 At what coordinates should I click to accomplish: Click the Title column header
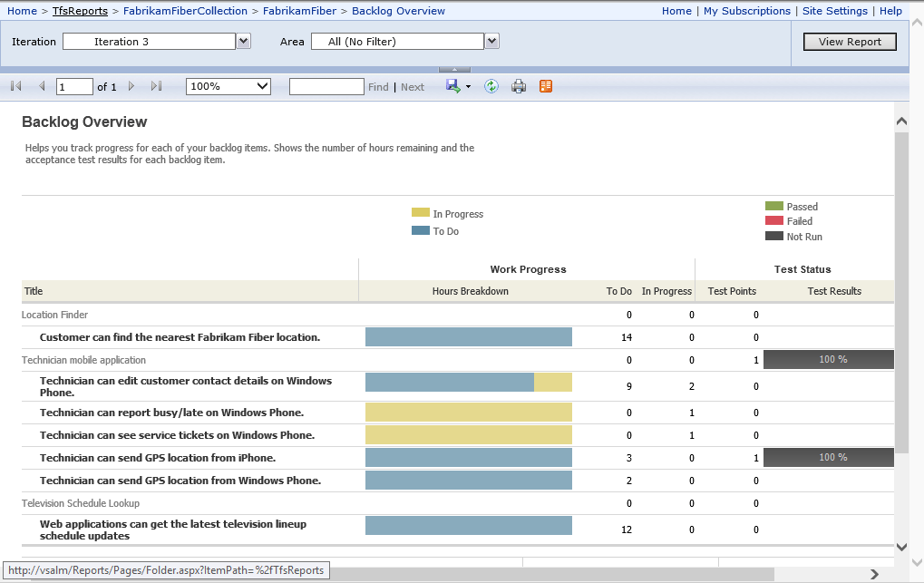(x=34, y=291)
